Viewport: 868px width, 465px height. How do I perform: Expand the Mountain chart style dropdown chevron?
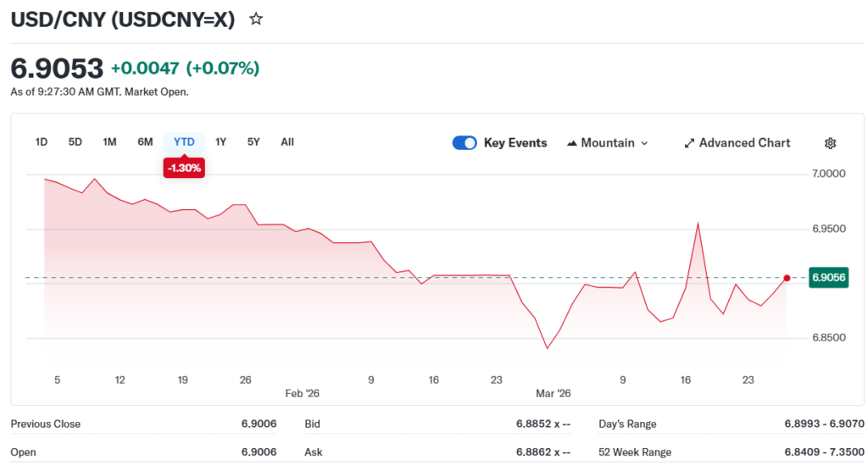click(x=644, y=143)
